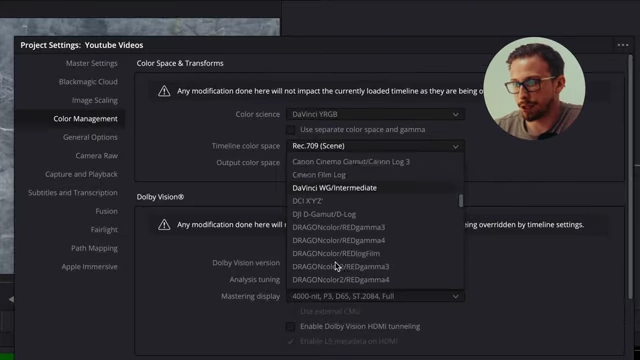
Task: Click the Dolby Vision warning triangle icon
Action: click(164, 224)
